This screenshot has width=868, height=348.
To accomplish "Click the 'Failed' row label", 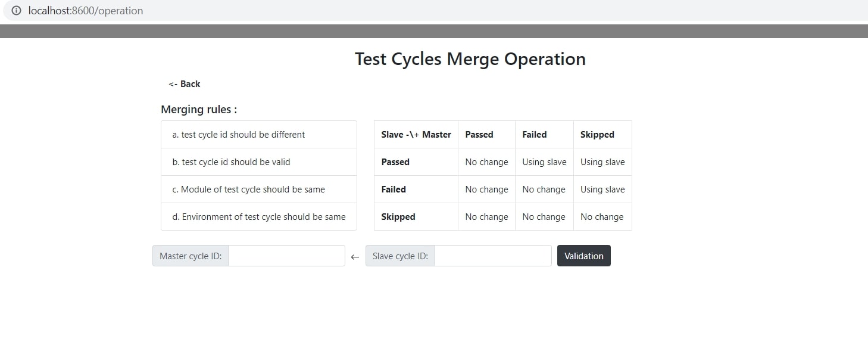I will (x=394, y=189).
